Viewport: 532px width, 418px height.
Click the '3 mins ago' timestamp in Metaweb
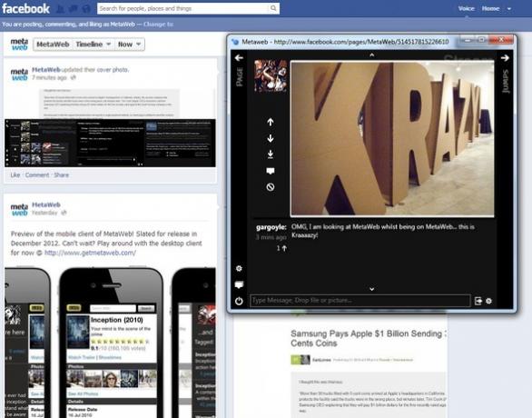(271, 237)
